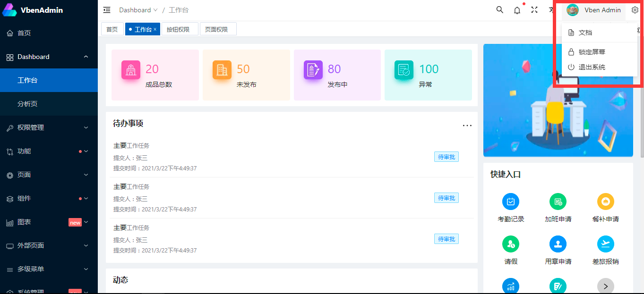Click the 异常 count 100
Screen dimensions: 644x294
click(x=429, y=69)
